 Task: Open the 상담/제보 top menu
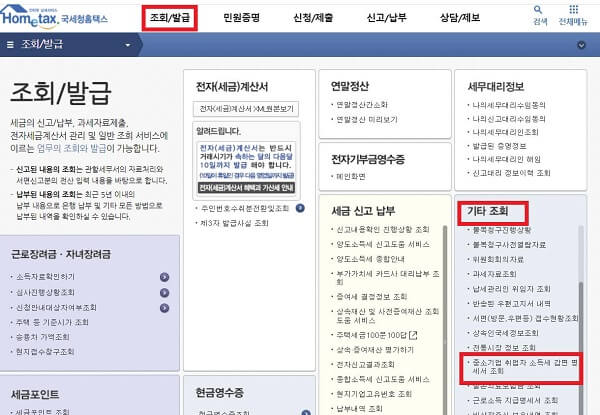tap(460, 18)
